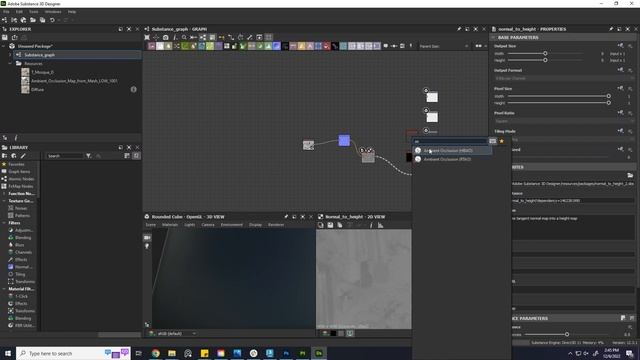
Task: Adjust Output Size Width slider
Action: (x=545, y=53)
